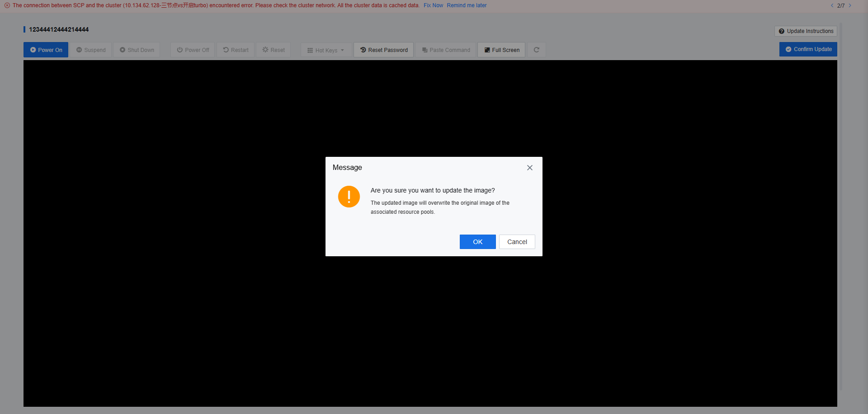The image size is (868, 414).
Task: Click the orange warning icon in dialog
Action: click(x=349, y=197)
